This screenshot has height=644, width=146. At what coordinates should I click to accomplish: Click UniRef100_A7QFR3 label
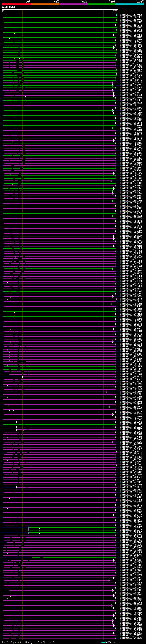131,580
